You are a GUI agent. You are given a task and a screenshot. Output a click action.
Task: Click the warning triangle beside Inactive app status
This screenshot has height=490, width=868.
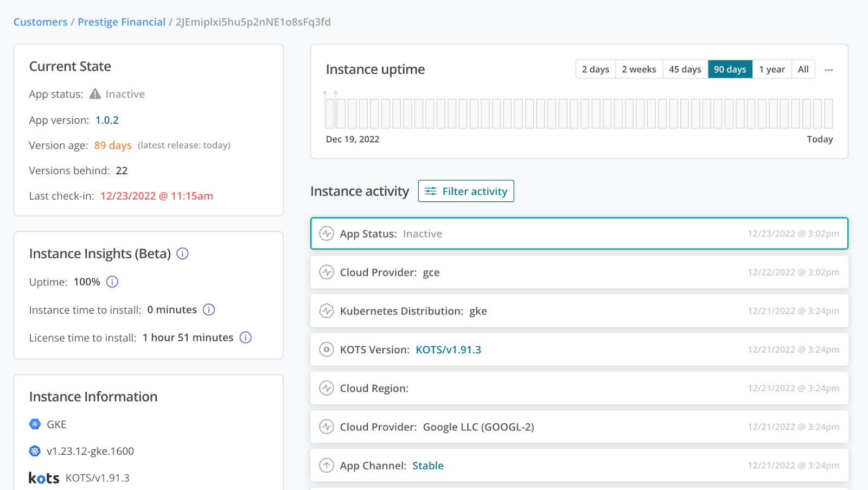94,93
